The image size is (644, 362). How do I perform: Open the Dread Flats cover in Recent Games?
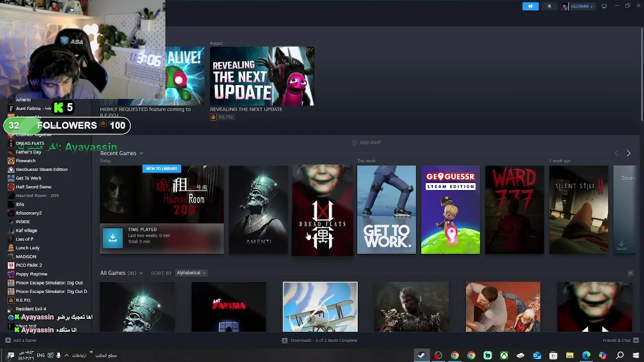323,210
